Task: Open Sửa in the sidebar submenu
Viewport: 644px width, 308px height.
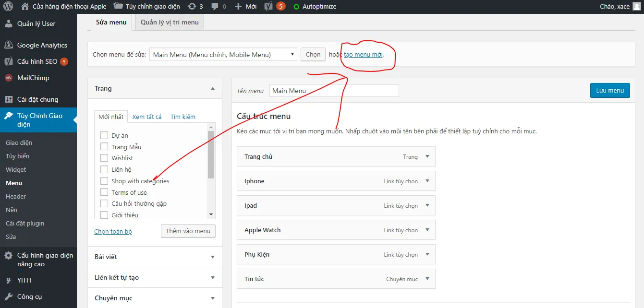Action: coord(11,237)
